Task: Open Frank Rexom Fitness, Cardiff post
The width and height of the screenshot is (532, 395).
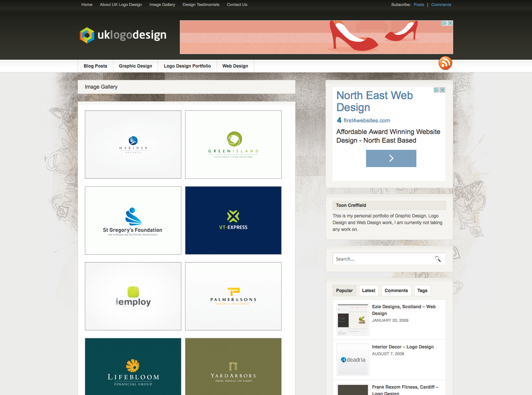Action: [405, 390]
